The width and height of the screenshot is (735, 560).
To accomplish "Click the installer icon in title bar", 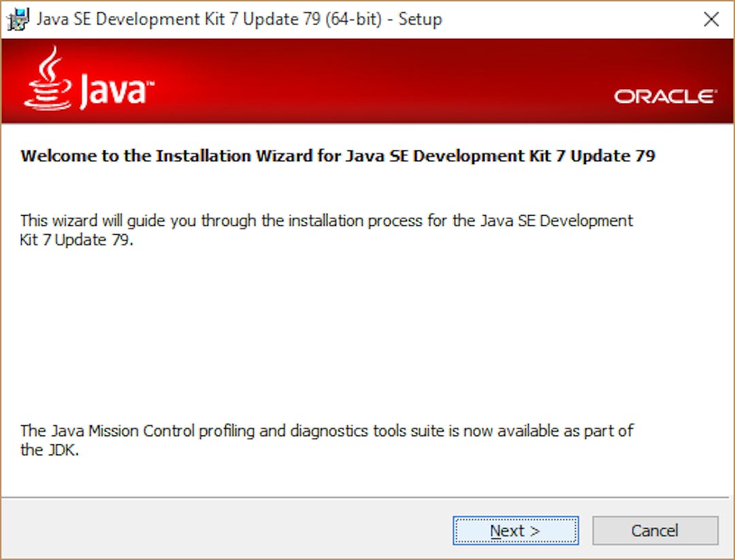I will point(18,20).
